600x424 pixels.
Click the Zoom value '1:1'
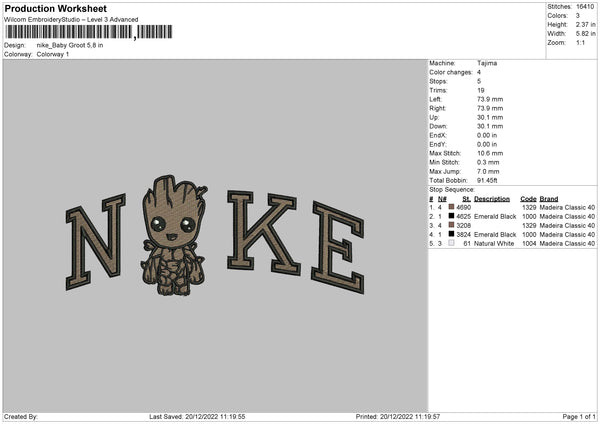(580, 43)
